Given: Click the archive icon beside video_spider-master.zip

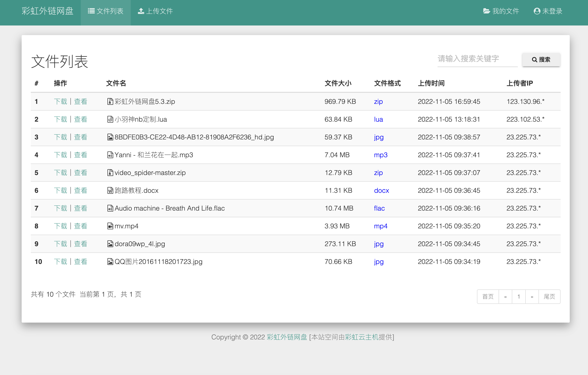Looking at the screenshot, I should coord(110,173).
